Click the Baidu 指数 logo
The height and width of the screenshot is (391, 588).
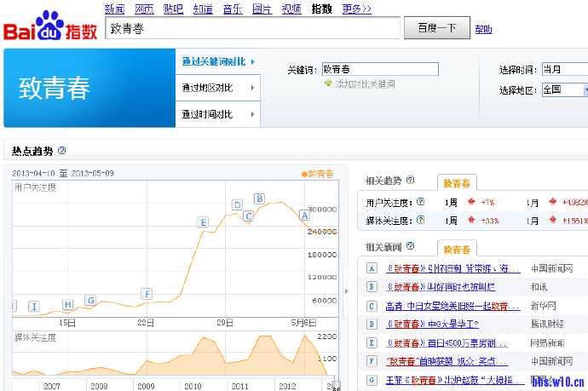[x=50, y=26]
